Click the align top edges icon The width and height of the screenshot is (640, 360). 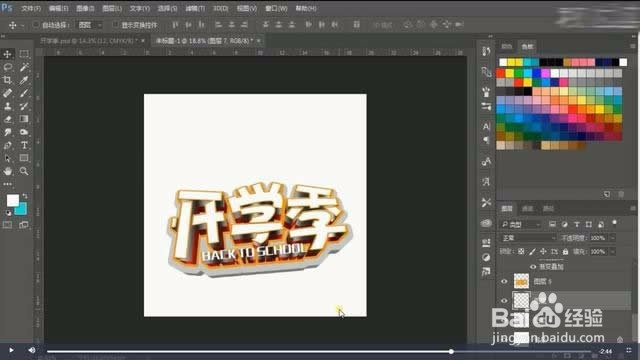175,25
